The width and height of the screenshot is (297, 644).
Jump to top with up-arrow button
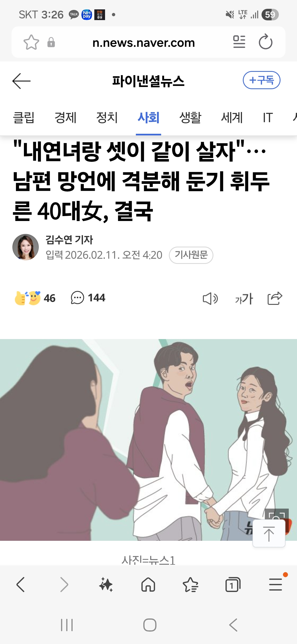tap(269, 534)
